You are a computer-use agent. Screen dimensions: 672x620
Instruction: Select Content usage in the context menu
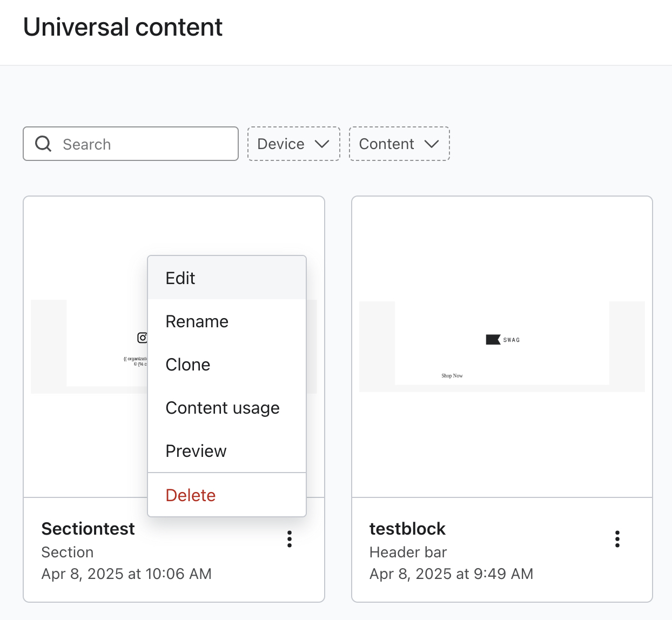pyautogui.click(x=223, y=408)
